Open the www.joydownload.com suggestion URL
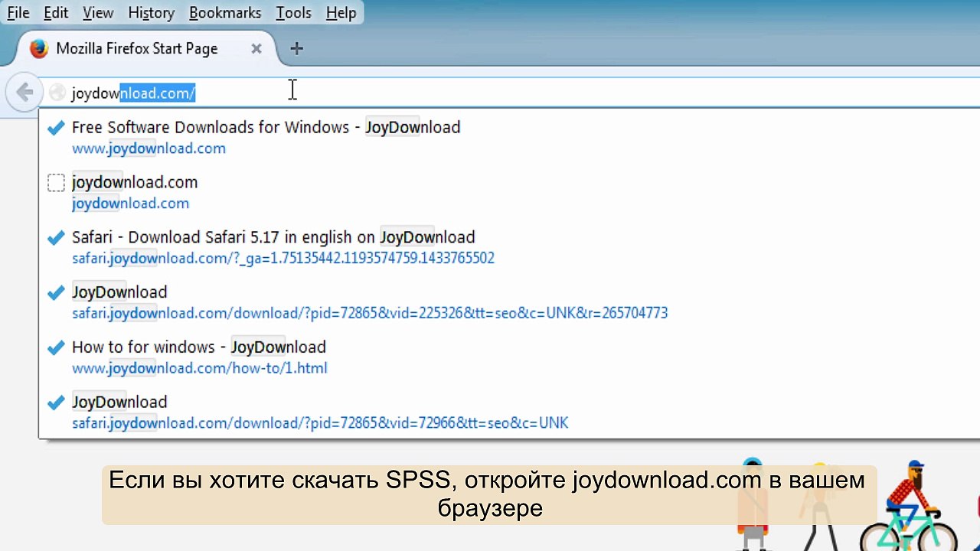The image size is (980, 551). [149, 148]
